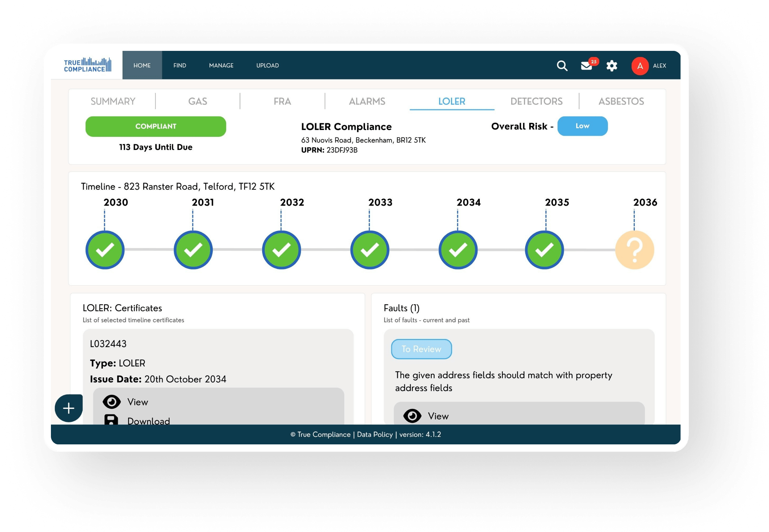Navigate to UPLOAD in the top menu
This screenshot has width=769, height=532.
[x=268, y=65]
